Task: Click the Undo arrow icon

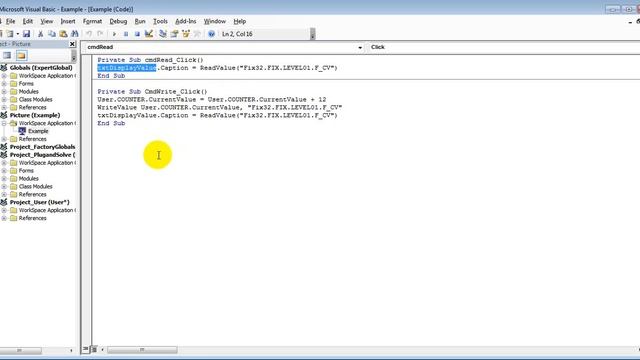Action: tap(89, 34)
